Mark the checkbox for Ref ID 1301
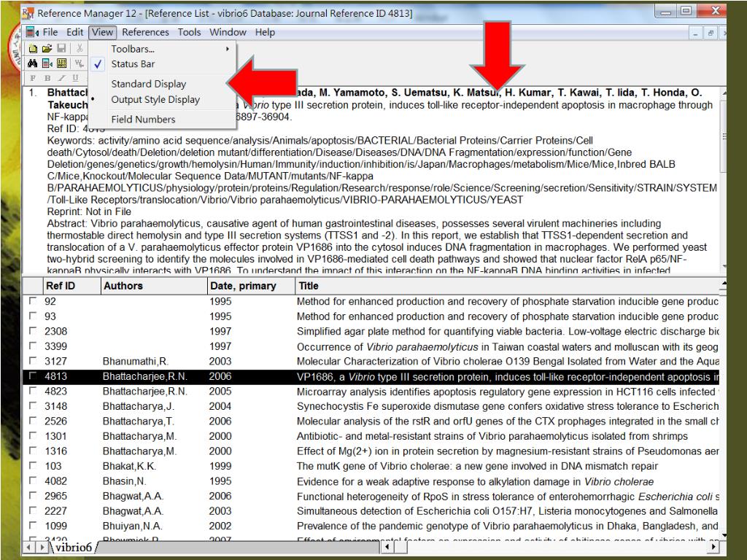The image size is (747, 560). (x=32, y=436)
